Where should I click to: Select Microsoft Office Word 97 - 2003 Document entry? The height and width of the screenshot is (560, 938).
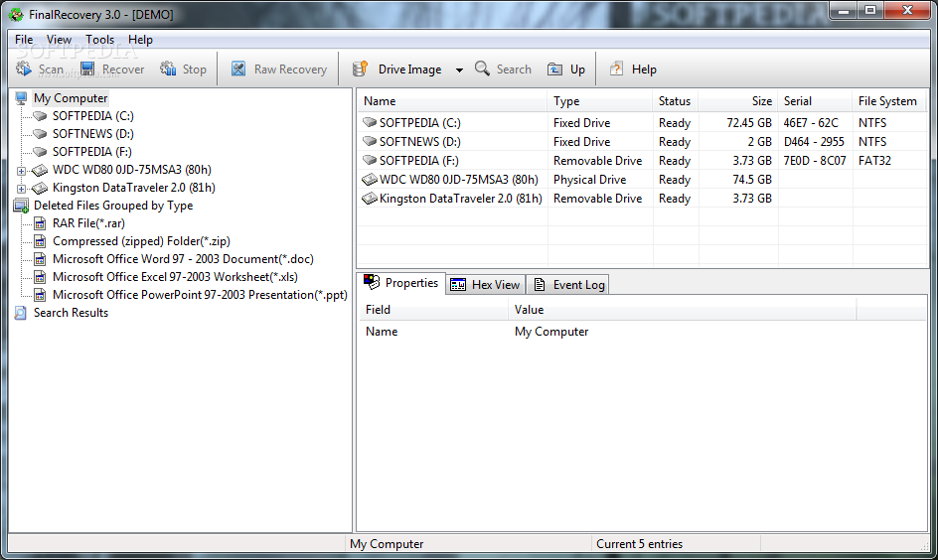click(183, 259)
